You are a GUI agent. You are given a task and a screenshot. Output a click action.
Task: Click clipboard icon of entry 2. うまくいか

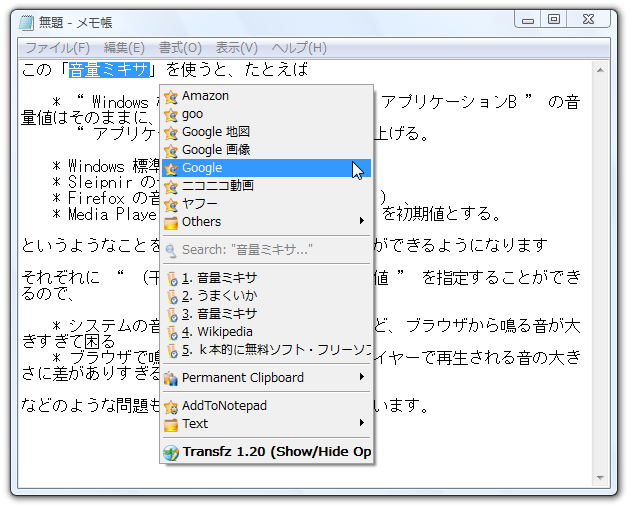pos(172,297)
